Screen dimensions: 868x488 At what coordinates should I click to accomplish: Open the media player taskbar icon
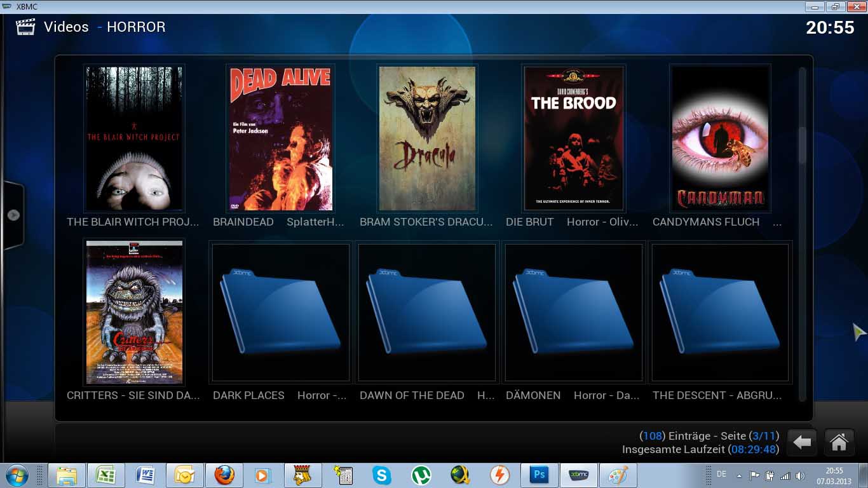(x=262, y=475)
